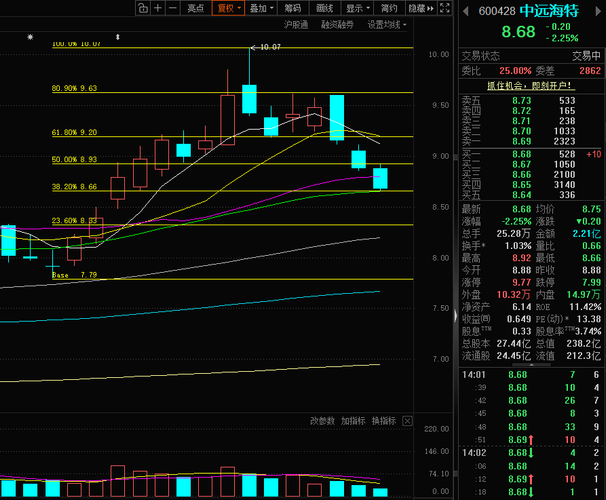
Task: Click the 融资融券 margin trading label
Action: click(337, 25)
